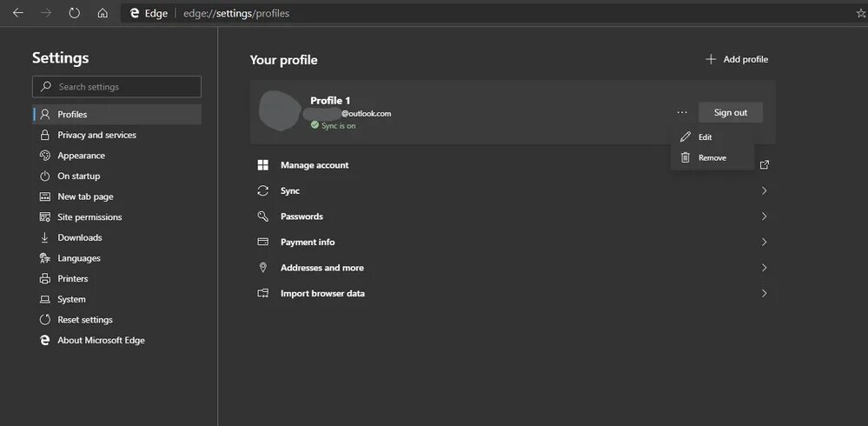Click the Sign out button

tap(730, 112)
